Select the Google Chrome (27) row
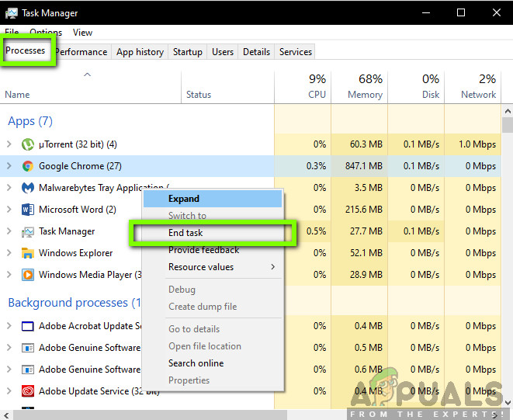This screenshot has height=420, width=513. (250, 166)
